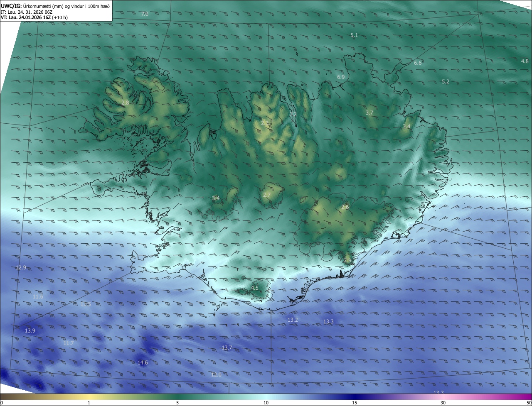Click the 2.6 value label
The image size is (532, 406).
pos(345,207)
